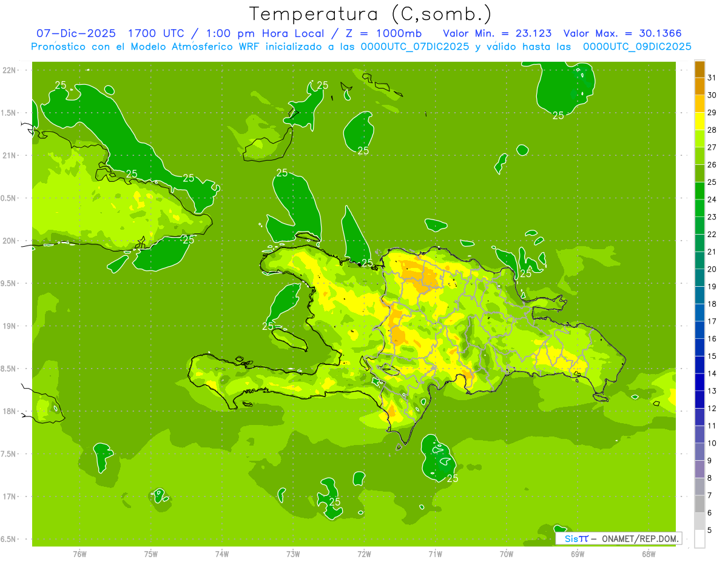Select legend purple color between 9 and 10
728x562 pixels.
click(699, 452)
